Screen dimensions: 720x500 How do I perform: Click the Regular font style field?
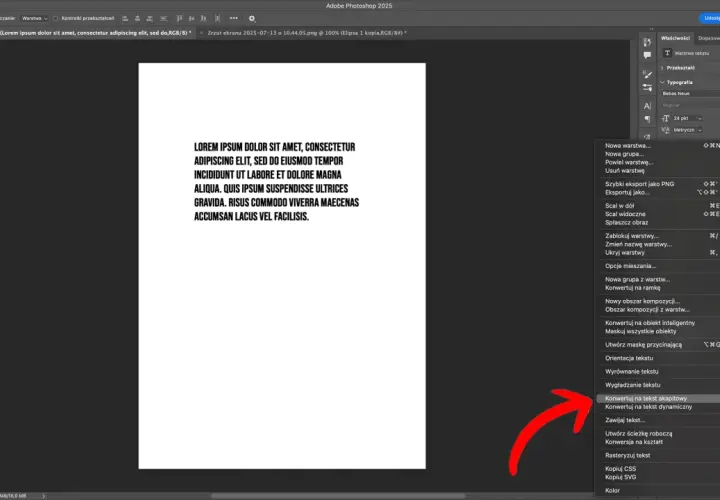(x=690, y=105)
